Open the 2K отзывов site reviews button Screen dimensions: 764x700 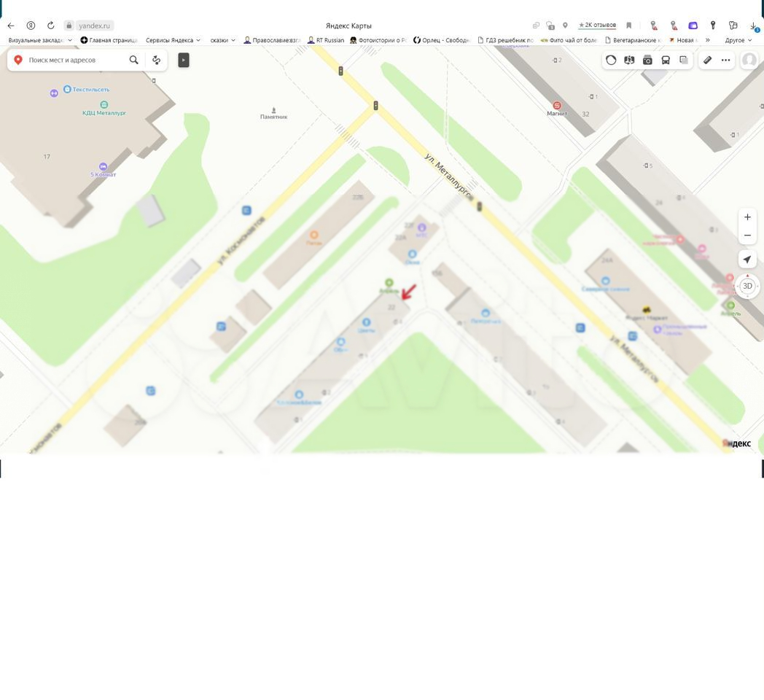pos(597,25)
